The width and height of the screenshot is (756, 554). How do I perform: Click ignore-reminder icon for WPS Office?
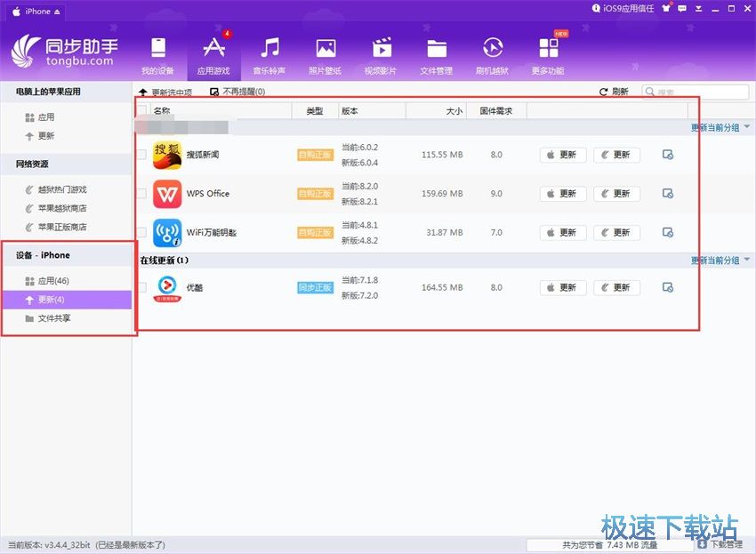point(668,194)
